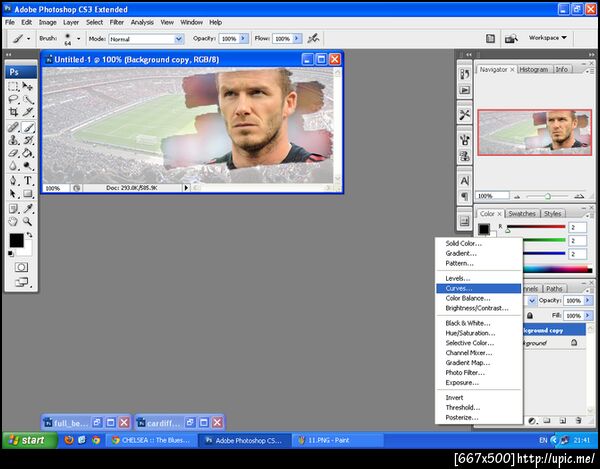The image size is (600, 469).
Task: Select the Eyedropper tool
Action: tap(28, 208)
